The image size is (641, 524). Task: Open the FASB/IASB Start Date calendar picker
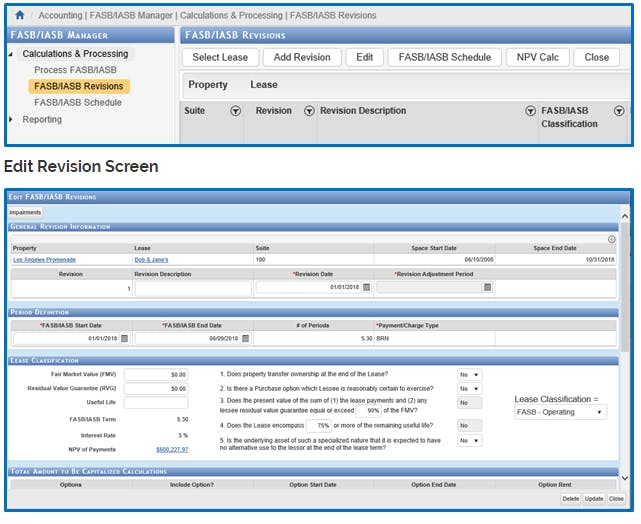point(125,338)
